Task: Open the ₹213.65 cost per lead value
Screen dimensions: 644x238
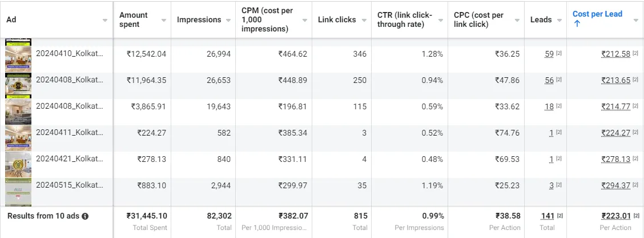Action: click(615, 80)
